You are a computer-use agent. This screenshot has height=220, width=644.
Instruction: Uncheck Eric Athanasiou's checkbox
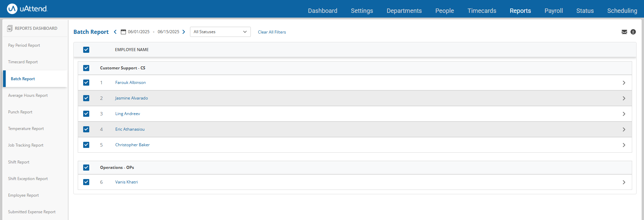coord(86,129)
